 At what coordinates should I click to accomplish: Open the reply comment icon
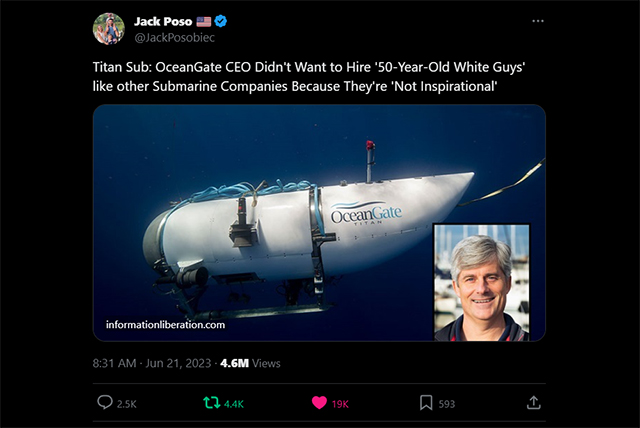(105, 403)
